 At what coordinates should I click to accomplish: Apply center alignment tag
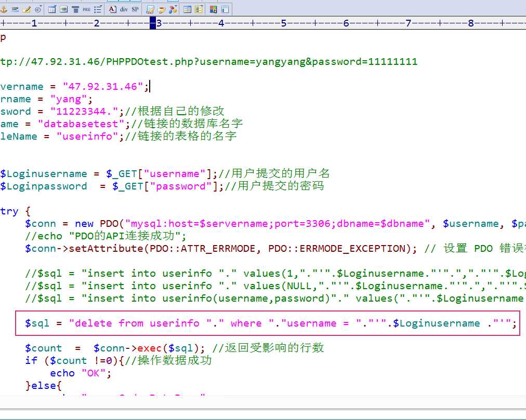click(75, 9)
